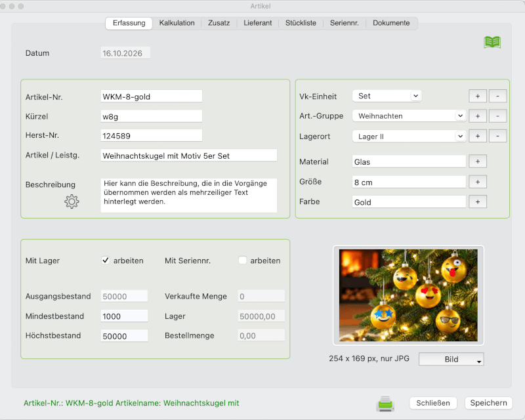
Task: Add a new Art.-Gruppe with plus button
Action: pyautogui.click(x=478, y=116)
